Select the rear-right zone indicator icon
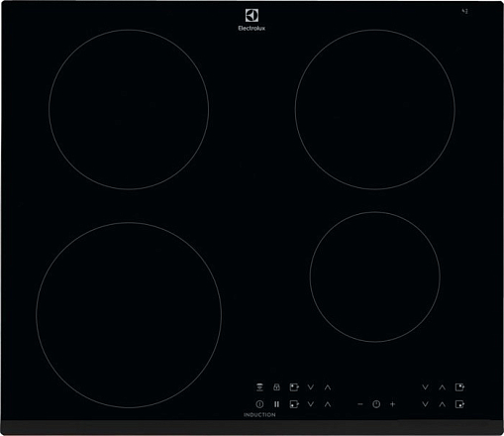504x436 pixels. click(x=459, y=387)
